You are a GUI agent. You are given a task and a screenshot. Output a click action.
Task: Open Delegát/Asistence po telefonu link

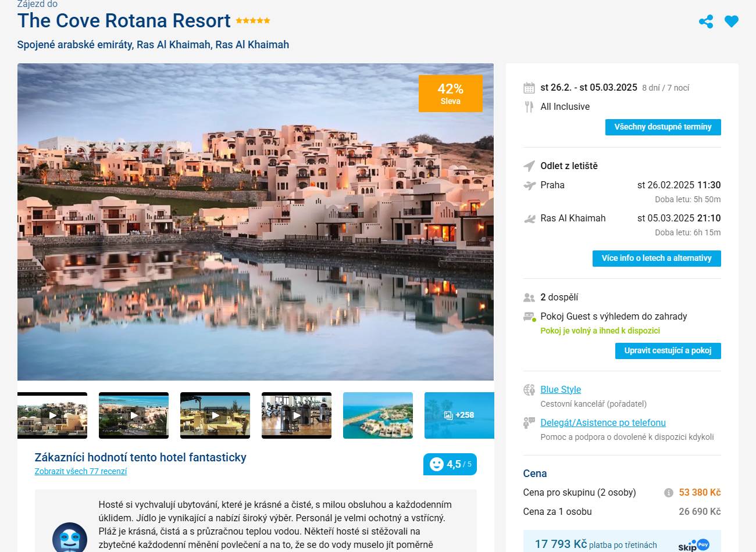click(x=603, y=422)
